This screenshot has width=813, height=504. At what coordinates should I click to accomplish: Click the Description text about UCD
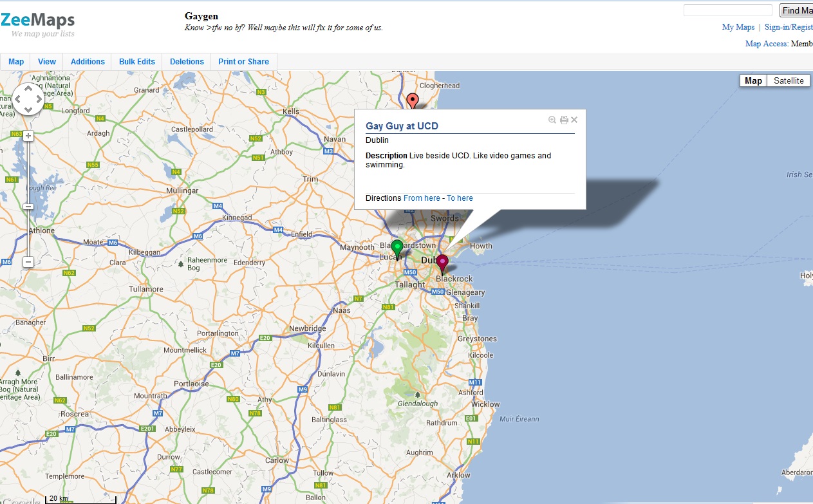458,160
